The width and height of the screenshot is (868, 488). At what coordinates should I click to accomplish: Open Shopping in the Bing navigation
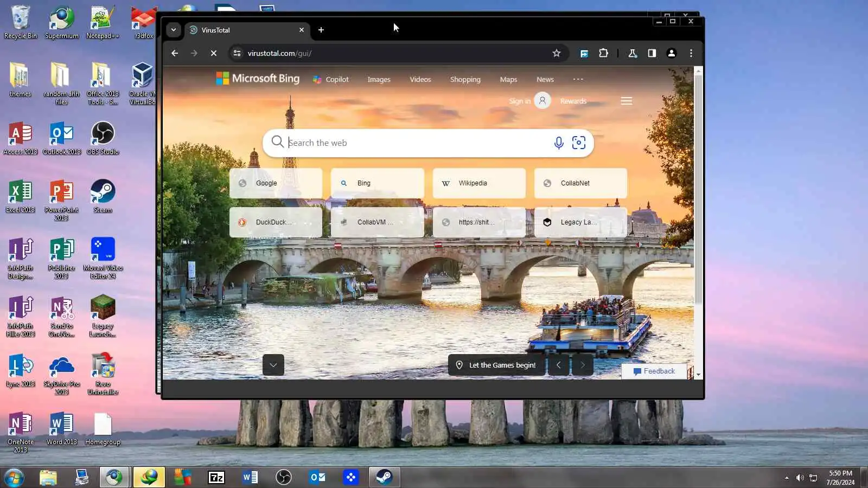coord(465,79)
